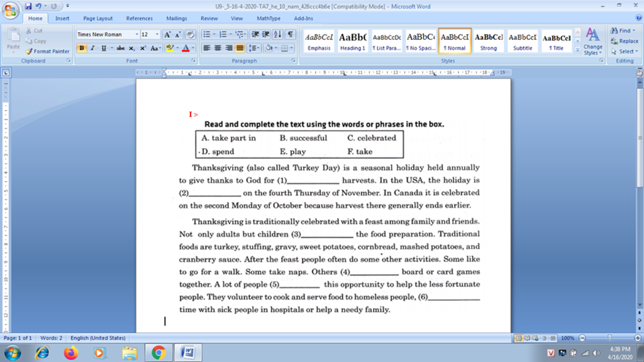This screenshot has height=362, width=644.
Task: Open the font size dropdown
Action: point(157,35)
